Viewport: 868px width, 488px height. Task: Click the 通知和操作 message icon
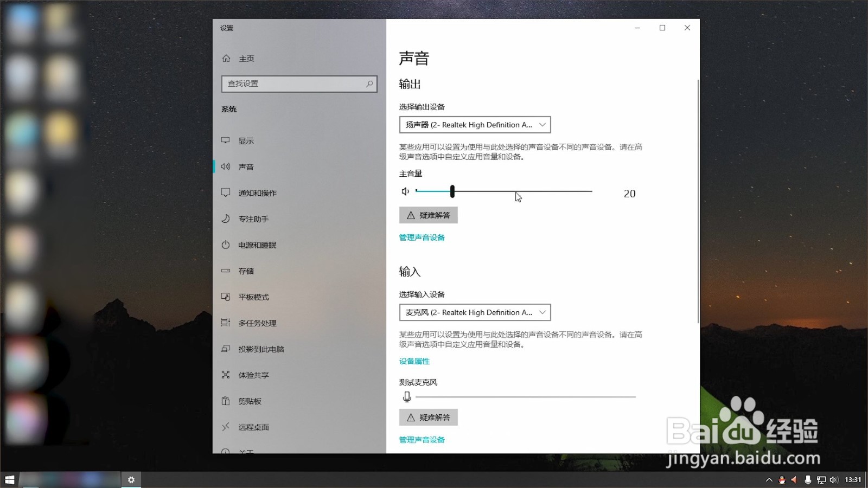(226, 192)
